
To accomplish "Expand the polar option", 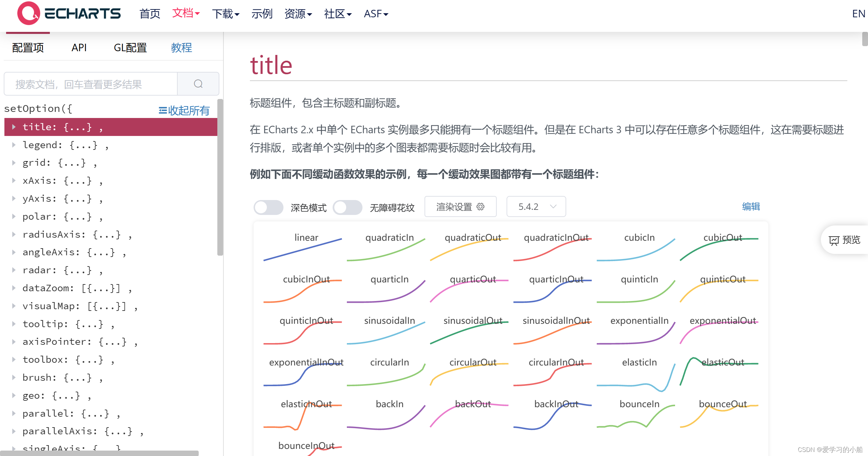I will click(x=14, y=216).
